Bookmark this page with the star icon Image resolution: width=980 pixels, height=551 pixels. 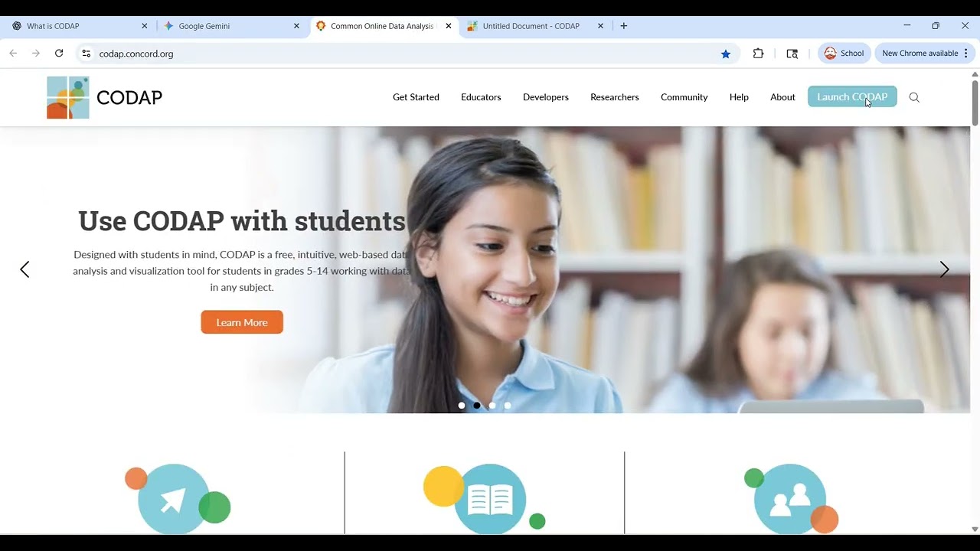coord(726,54)
